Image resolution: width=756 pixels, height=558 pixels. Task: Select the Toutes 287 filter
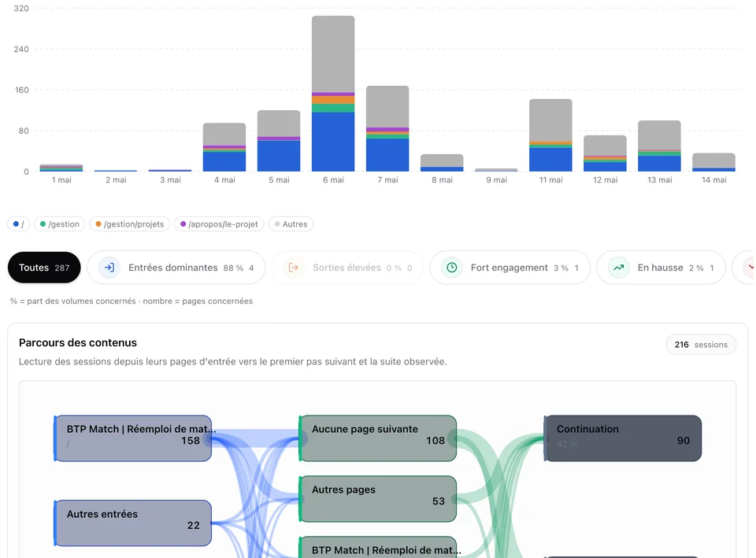coord(44,268)
